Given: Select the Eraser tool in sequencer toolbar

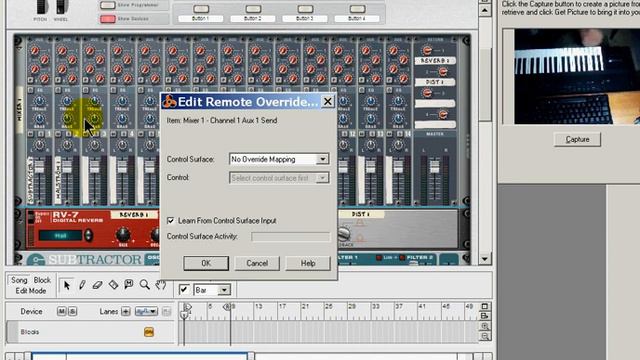Looking at the screenshot, I should [97, 285].
